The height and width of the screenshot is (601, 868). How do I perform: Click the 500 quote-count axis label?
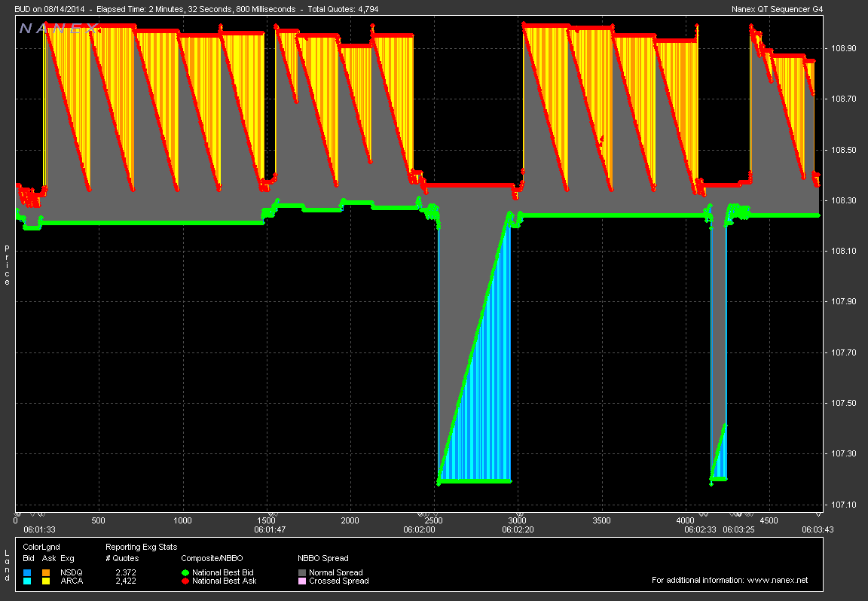pyautogui.click(x=98, y=520)
